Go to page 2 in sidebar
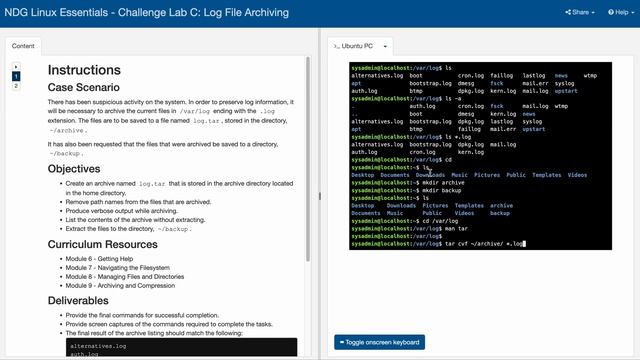 16,86
